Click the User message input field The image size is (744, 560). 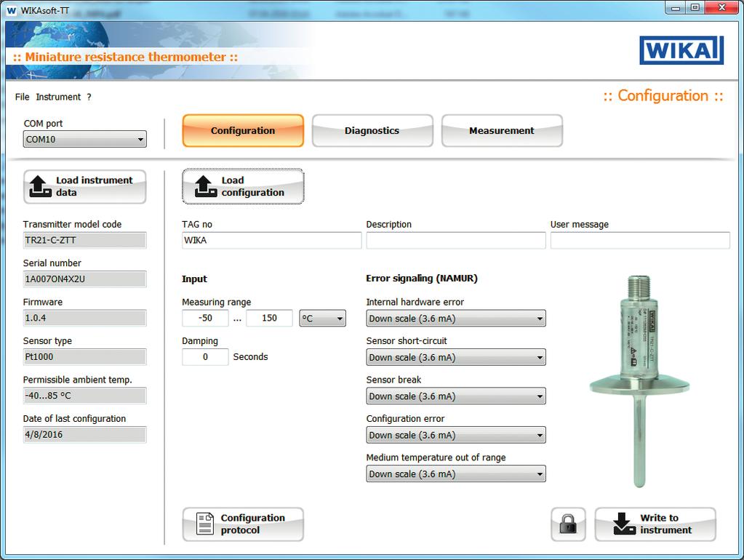[x=640, y=240]
